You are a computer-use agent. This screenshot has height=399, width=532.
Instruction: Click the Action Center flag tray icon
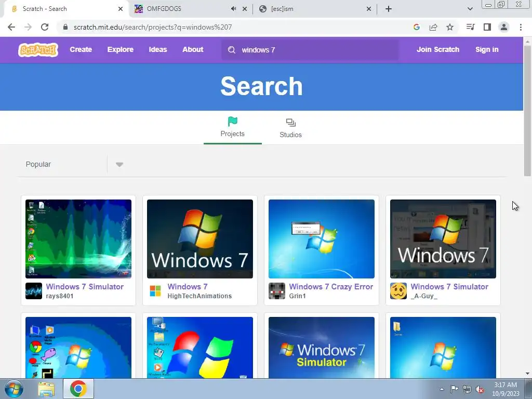(454, 389)
